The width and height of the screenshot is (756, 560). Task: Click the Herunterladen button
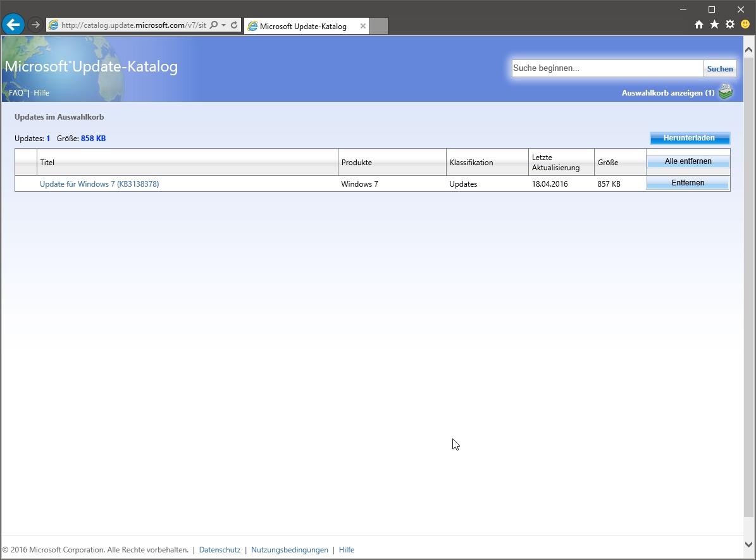point(690,138)
